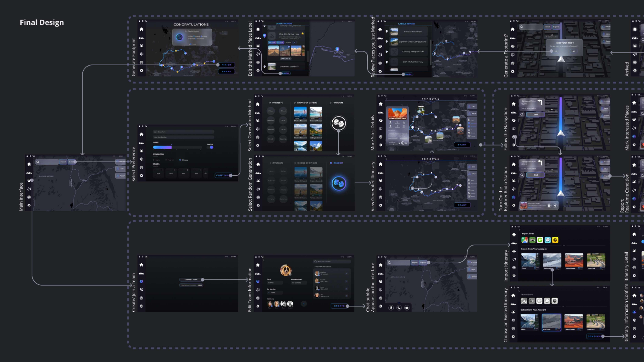Image resolution: width=644 pixels, height=362 pixels.
Task: Click the colored TripAdvisor owl icon under Import from
Action: pyautogui.click(x=532, y=240)
